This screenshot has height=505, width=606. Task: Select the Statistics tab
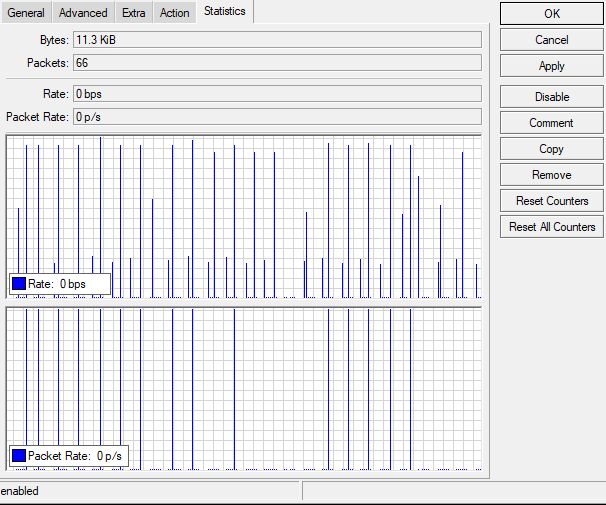(x=225, y=11)
